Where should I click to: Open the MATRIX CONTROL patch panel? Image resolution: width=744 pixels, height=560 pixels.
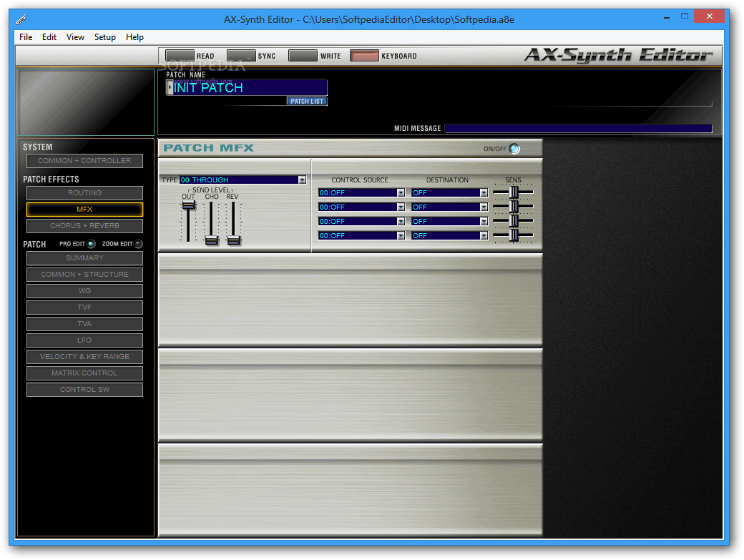(84, 373)
